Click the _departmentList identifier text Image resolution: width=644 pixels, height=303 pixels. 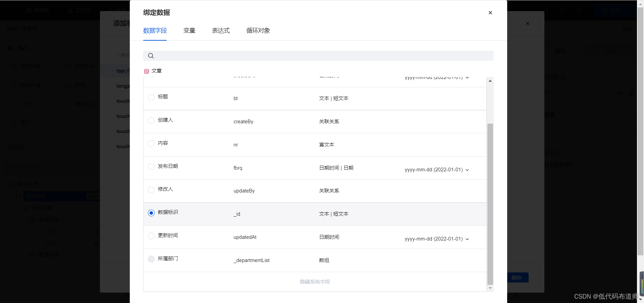pyautogui.click(x=252, y=260)
